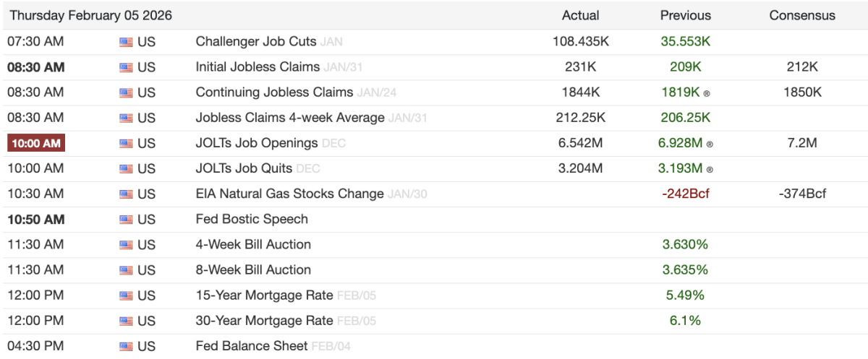868x359 pixels.
Task: Click the highlighted 10:00 AM time badge
Action: pyautogui.click(x=36, y=143)
